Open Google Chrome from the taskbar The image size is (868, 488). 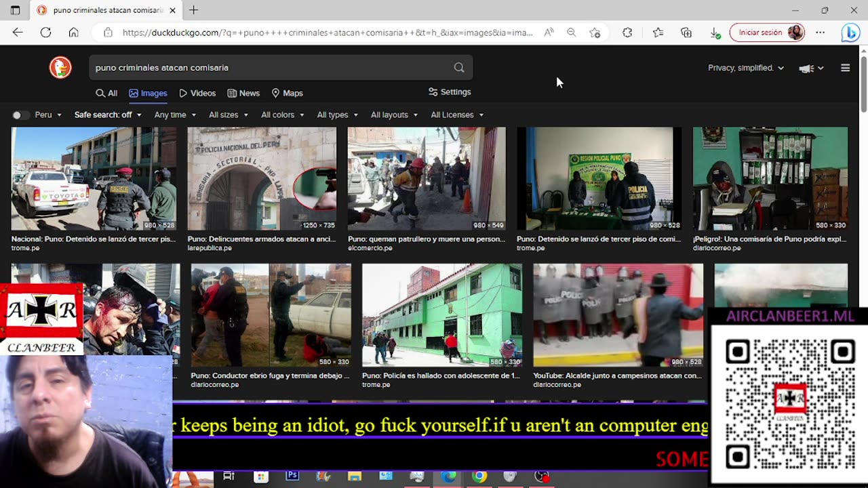[479, 476]
